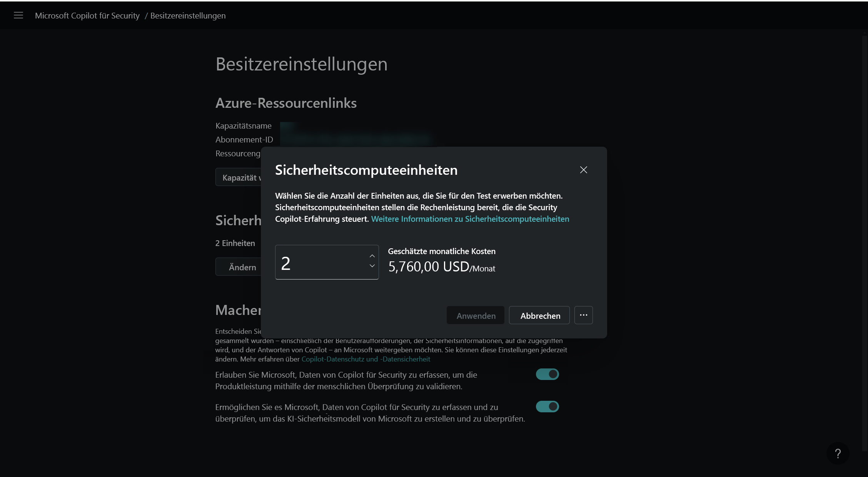
Task: Click the 2 Einheiten text
Action: [235, 243]
